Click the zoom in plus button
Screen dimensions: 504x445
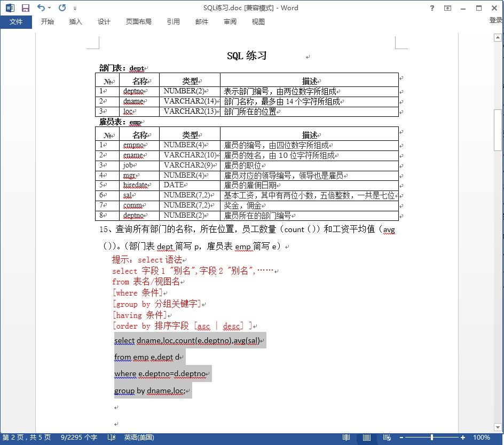click(462, 438)
